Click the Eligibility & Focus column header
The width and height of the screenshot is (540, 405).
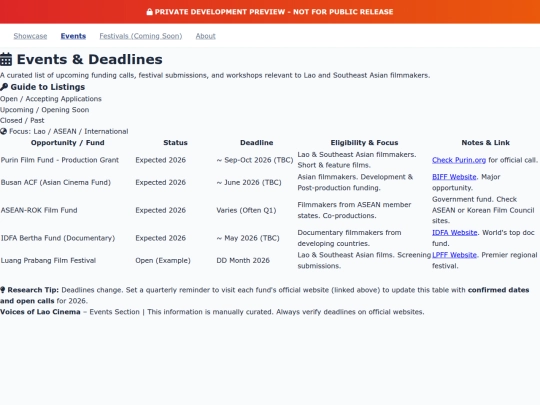pos(364,143)
